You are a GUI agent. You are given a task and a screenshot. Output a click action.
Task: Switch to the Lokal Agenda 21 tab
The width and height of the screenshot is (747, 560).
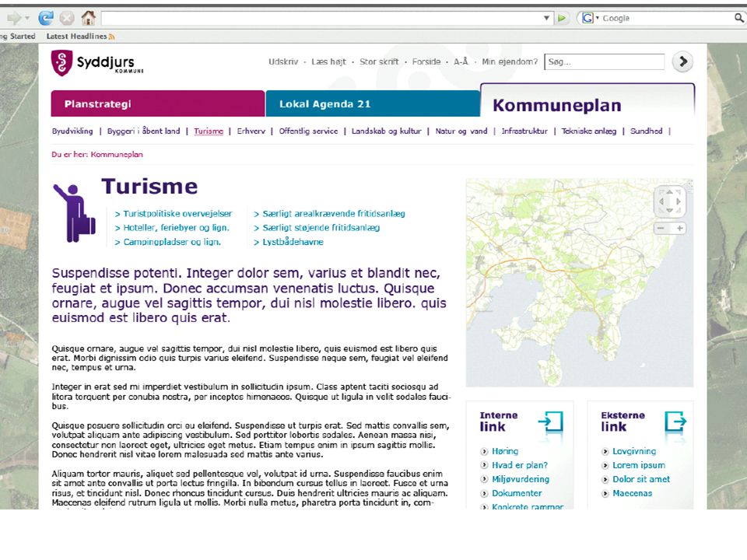click(373, 103)
